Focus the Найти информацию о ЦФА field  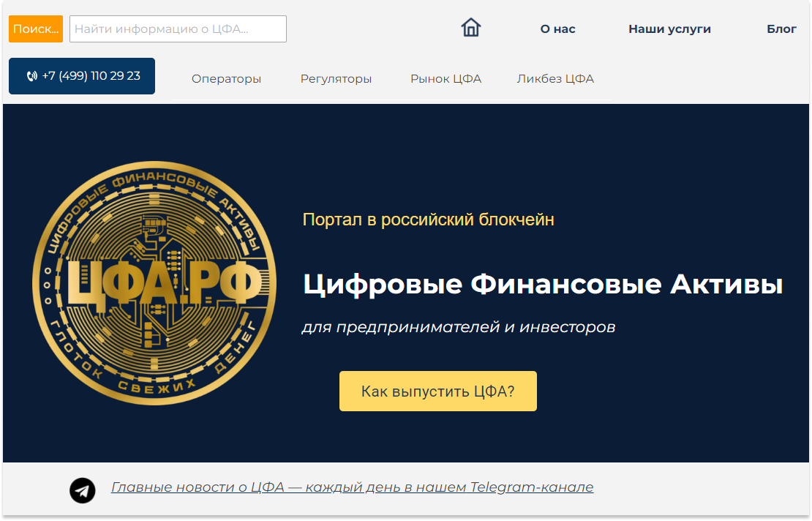[178, 29]
